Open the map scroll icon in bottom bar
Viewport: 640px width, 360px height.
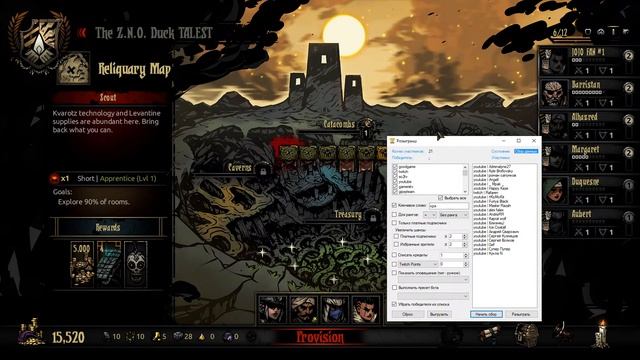tap(491, 333)
